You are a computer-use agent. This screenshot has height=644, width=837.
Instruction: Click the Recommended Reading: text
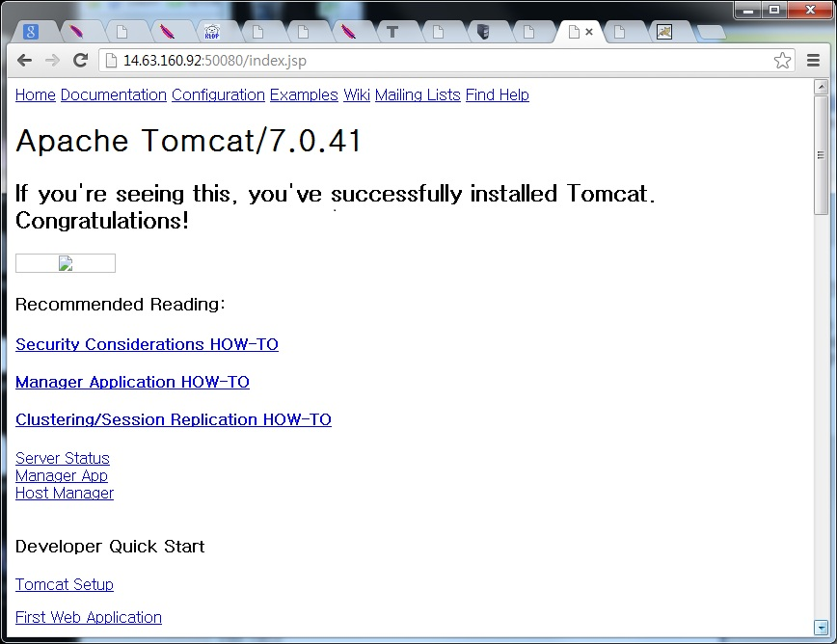121,304
